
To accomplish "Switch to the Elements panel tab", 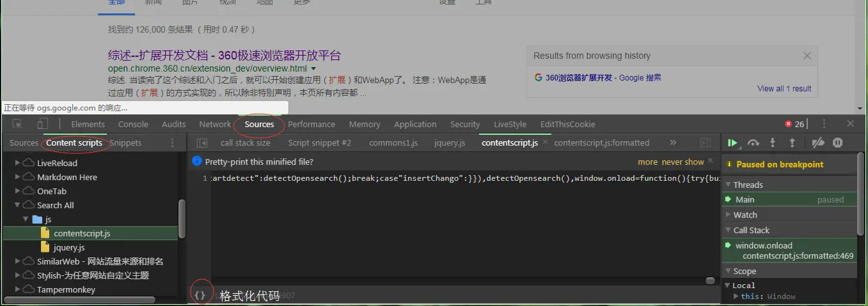I will 88,124.
